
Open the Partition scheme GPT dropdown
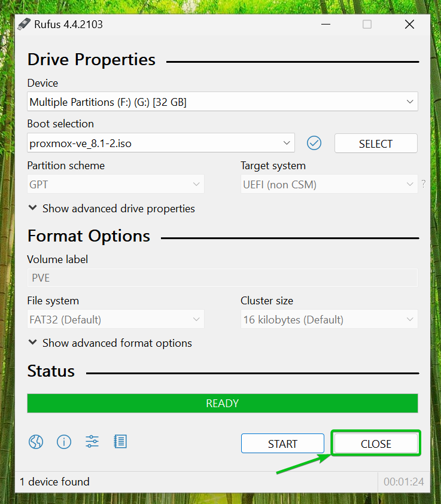click(x=116, y=184)
